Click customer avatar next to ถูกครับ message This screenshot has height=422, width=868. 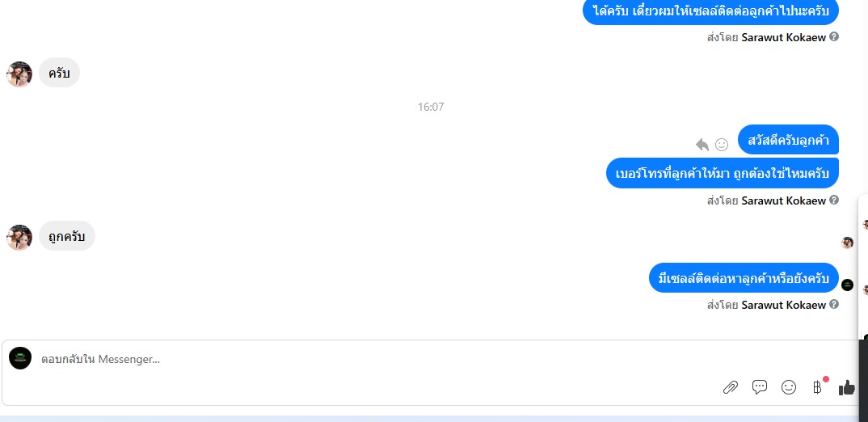click(x=19, y=238)
